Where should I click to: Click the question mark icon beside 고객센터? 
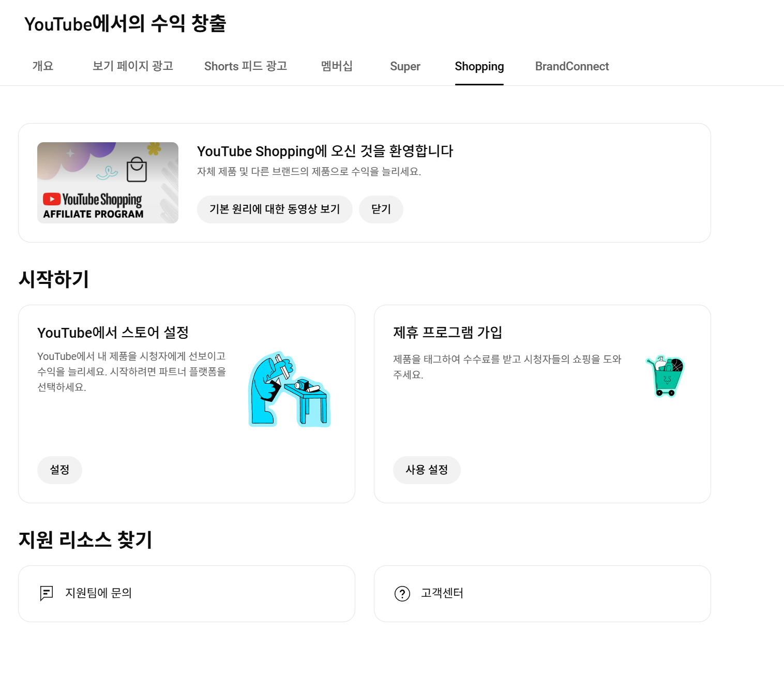tap(402, 594)
